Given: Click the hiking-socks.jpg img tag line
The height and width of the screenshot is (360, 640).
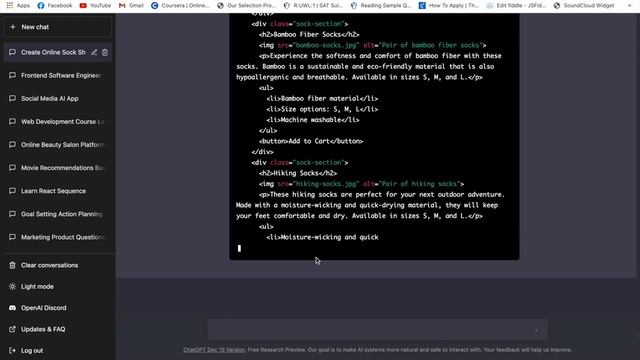Looking at the screenshot, I should [361, 184].
